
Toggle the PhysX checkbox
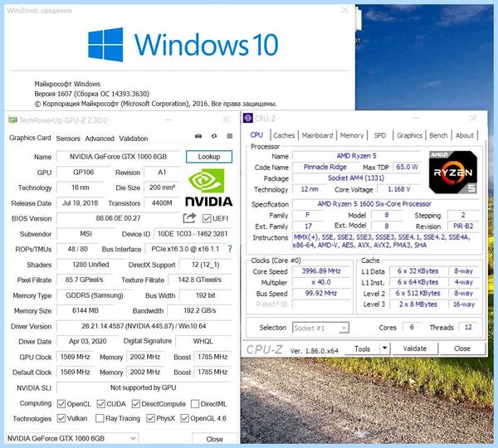pyautogui.click(x=150, y=418)
